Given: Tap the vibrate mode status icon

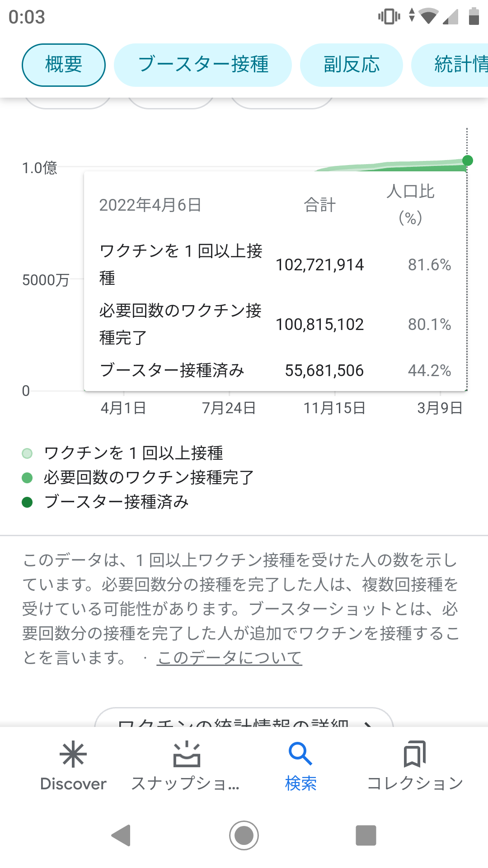Looking at the screenshot, I should pyautogui.click(x=389, y=16).
